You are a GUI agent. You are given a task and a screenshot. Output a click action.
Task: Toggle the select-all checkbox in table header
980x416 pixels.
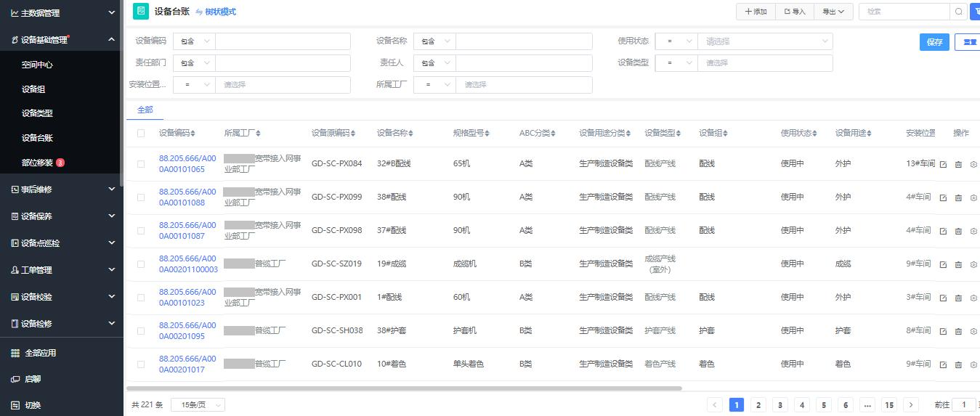click(141, 134)
